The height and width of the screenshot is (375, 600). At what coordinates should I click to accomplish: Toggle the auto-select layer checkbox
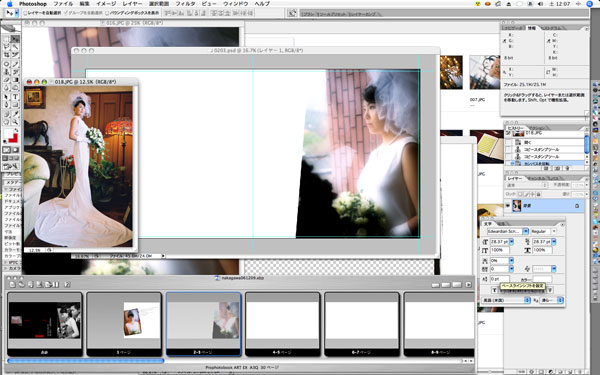[25, 13]
